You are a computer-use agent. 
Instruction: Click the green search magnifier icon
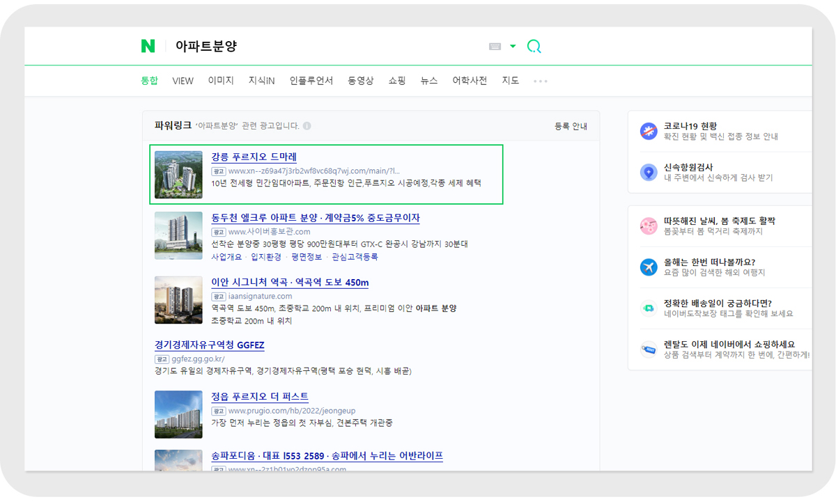click(534, 47)
